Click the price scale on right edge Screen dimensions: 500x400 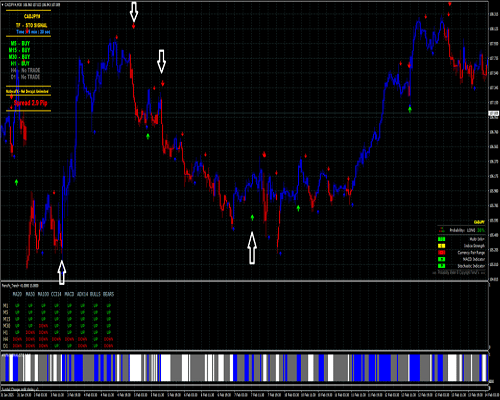(x=494, y=140)
